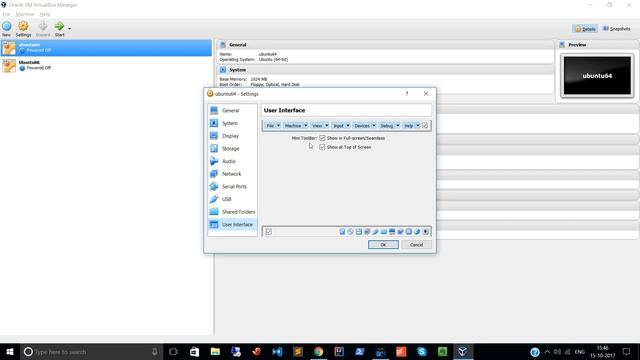The height and width of the screenshot is (360, 640).
Task: Click the volume icon in system tray
Action: tap(558, 351)
